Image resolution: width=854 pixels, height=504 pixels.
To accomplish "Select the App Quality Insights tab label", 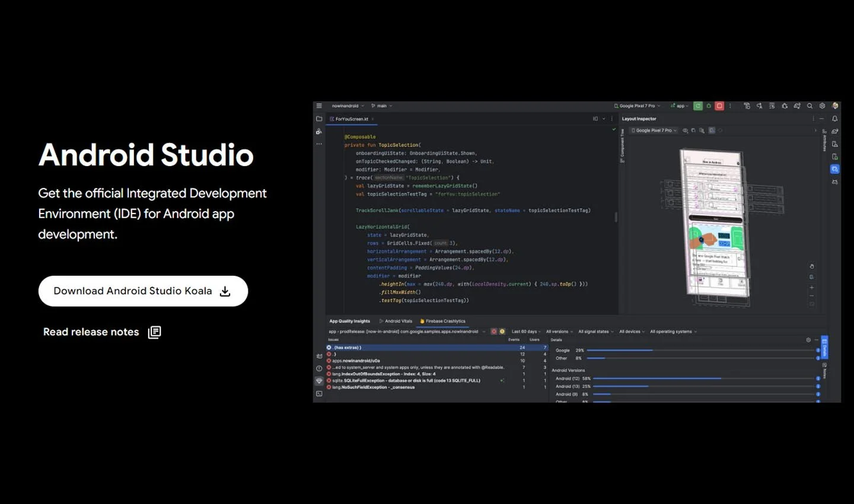I will click(x=349, y=321).
